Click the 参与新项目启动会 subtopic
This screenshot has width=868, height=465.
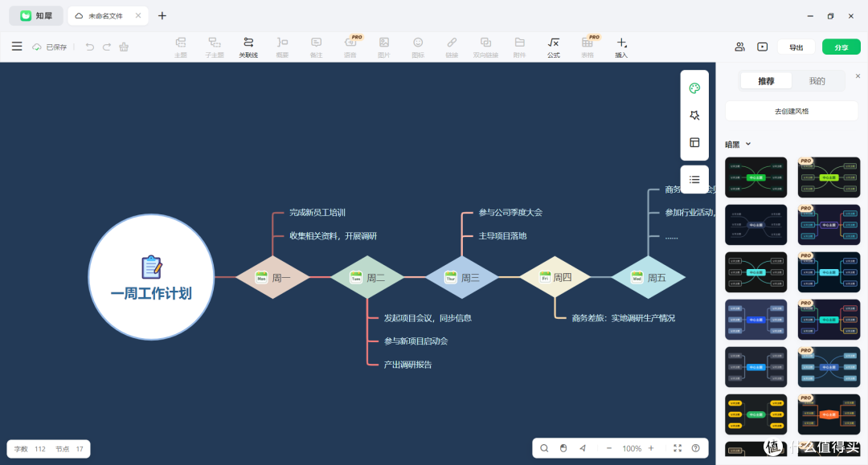click(x=416, y=341)
